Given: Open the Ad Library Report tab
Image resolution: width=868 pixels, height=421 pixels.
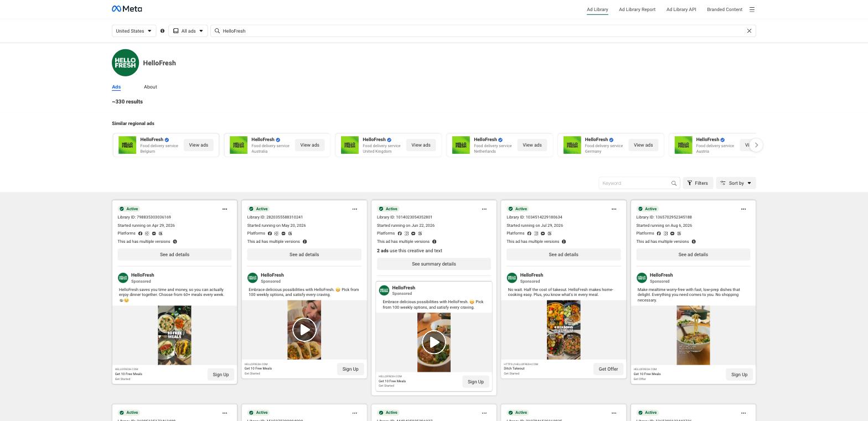Looking at the screenshot, I should 637,9.
